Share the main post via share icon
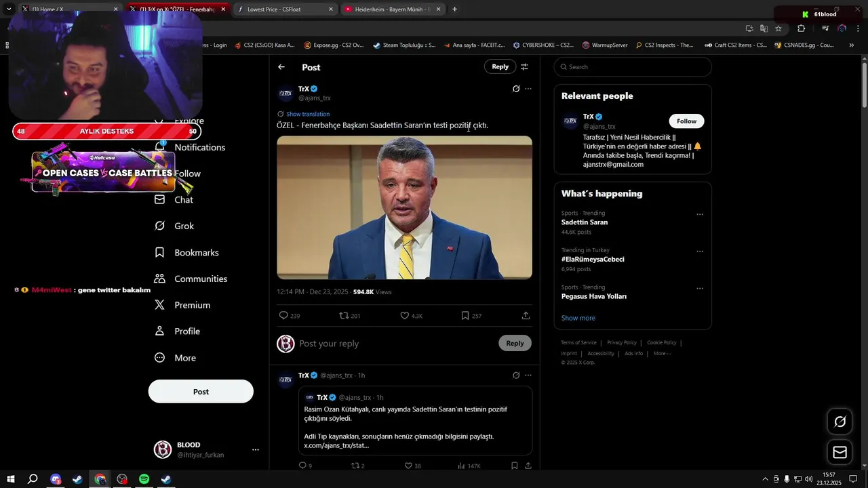This screenshot has height=488, width=868. 526,316
